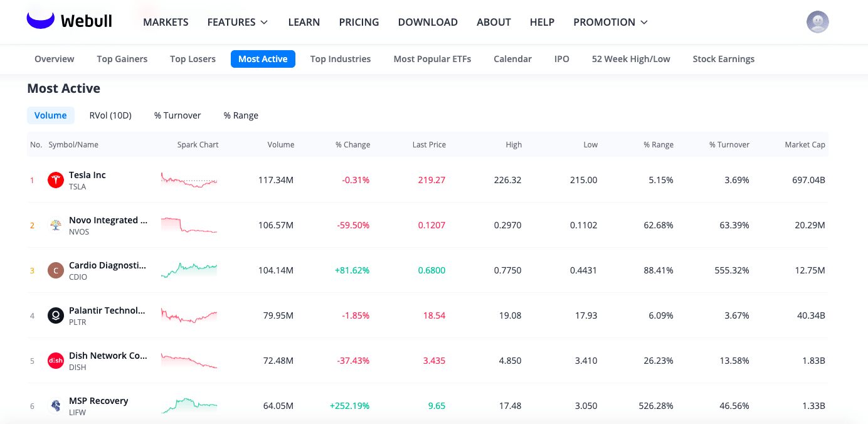
Task: Click the MSP Recovery logo icon
Action: [x=56, y=406]
